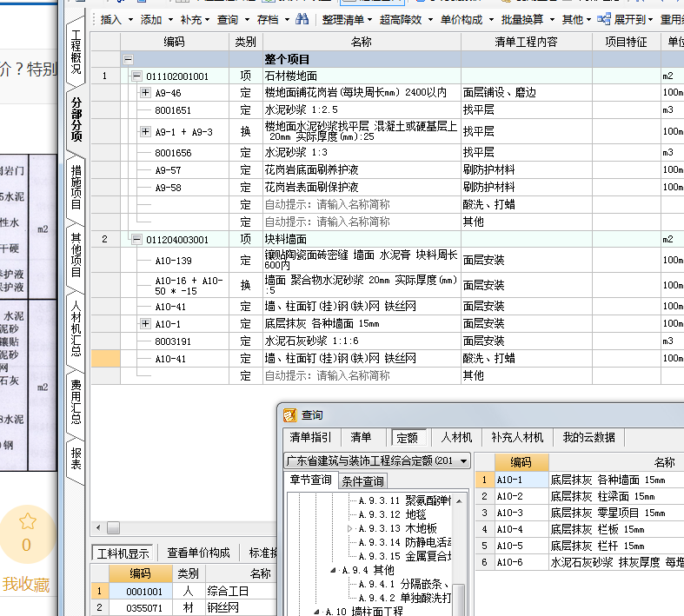Switch to the 其他项目 side tab
Screen dimensions: 684x616
click(76, 255)
